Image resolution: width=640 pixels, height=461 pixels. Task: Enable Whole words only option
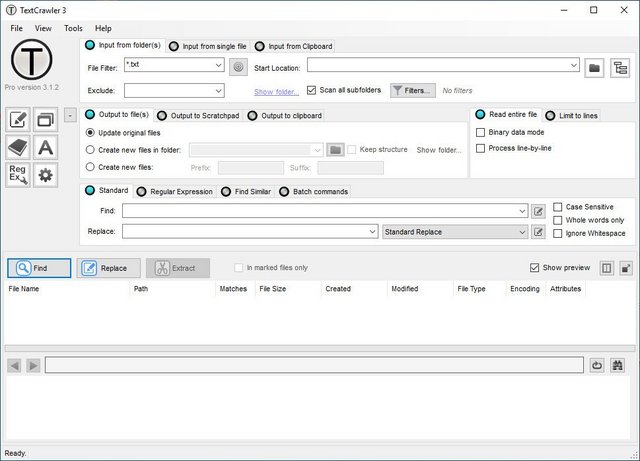point(558,220)
